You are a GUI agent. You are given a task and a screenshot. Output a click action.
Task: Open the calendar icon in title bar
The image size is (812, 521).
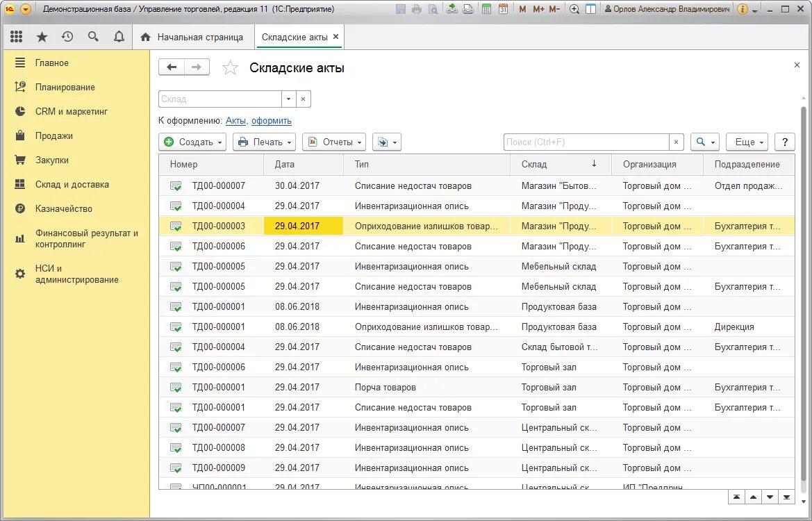pyautogui.click(x=503, y=9)
